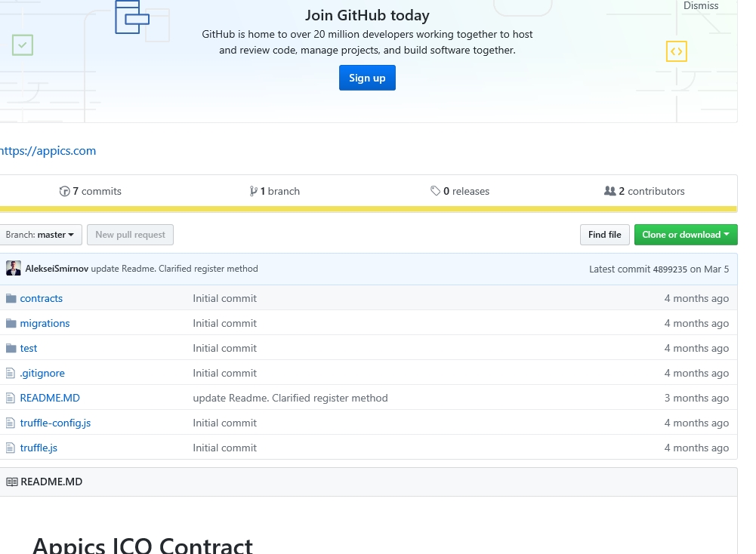Click the contracts folder icon

pyautogui.click(x=11, y=299)
